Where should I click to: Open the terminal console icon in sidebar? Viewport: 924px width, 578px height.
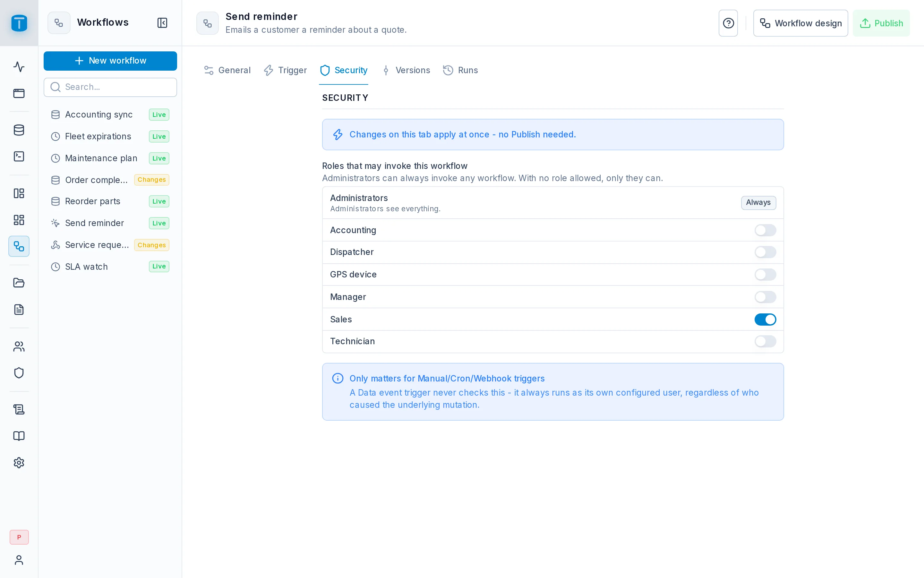tap(19, 156)
